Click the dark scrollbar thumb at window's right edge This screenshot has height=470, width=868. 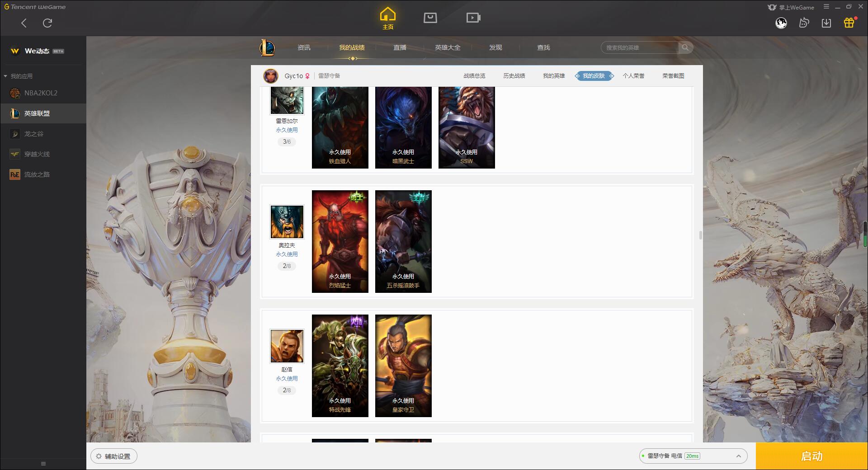[865, 234]
